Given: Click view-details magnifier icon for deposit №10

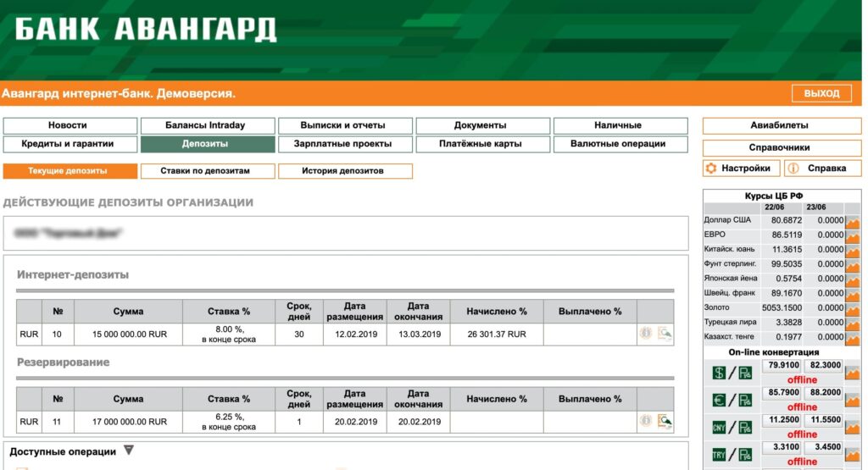Looking at the screenshot, I should pos(665,334).
